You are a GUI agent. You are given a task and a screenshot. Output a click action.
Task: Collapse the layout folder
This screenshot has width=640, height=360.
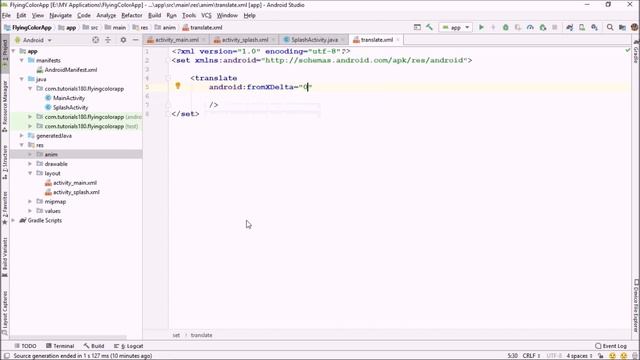(30, 173)
